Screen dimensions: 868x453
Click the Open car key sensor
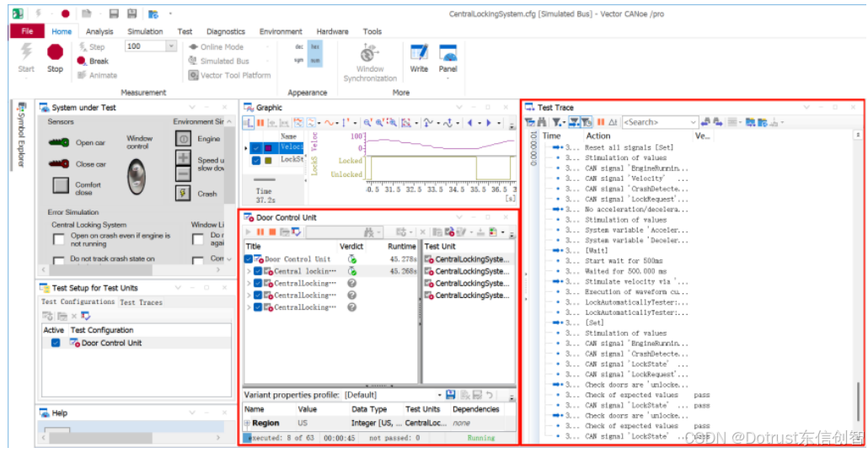[59, 142]
